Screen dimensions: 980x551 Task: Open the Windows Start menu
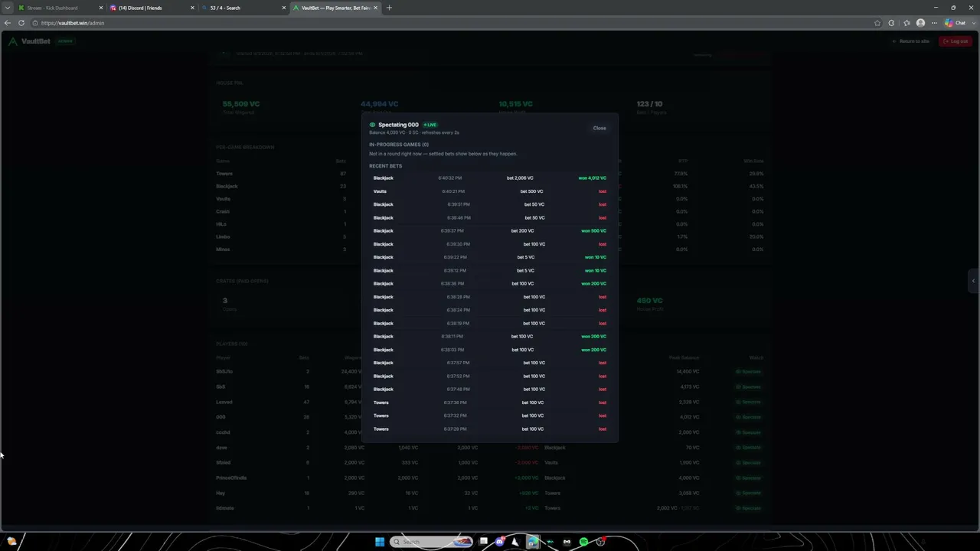point(379,542)
